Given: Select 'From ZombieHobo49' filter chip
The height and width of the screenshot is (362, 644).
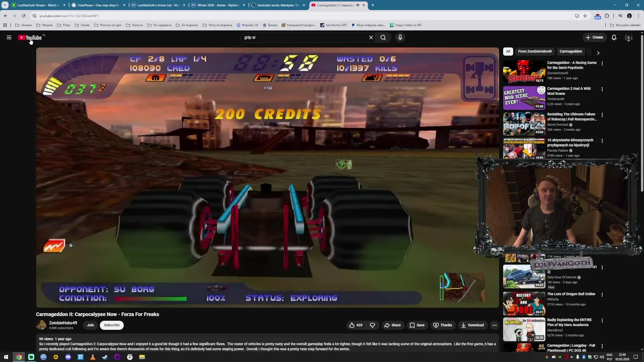Looking at the screenshot, I should [535, 51].
